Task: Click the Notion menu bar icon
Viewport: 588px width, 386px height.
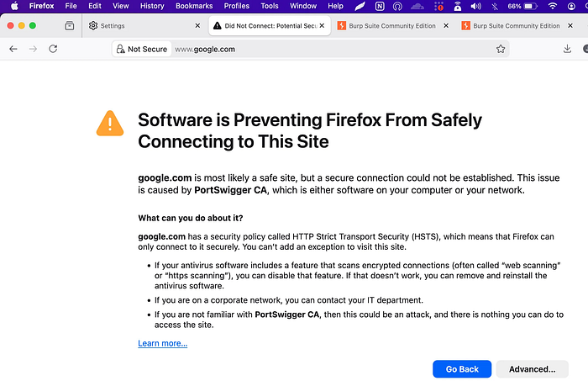Action: coord(380,6)
